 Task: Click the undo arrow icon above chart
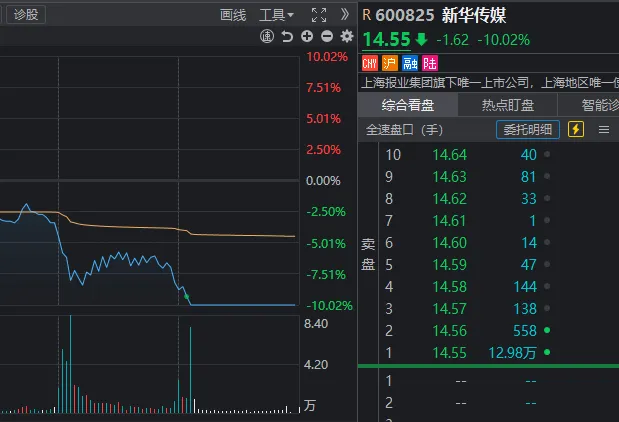pos(287,36)
